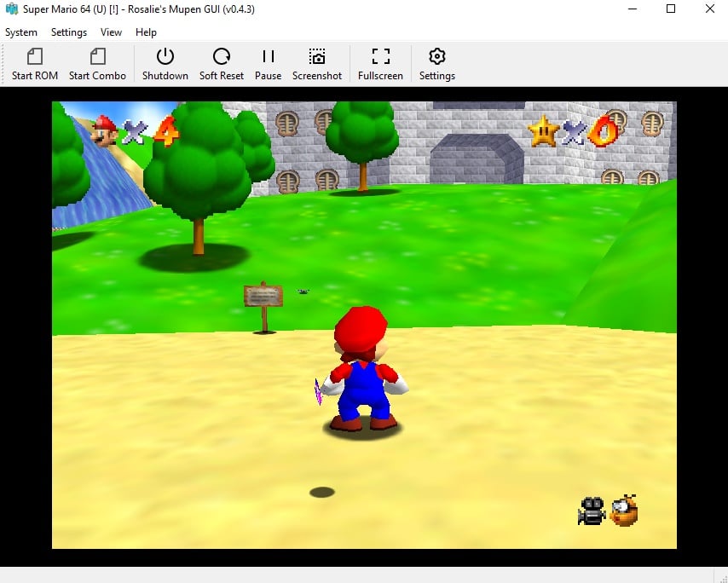Switch to Fullscreen mode
The height and width of the screenshot is (583, 728).
click(380, 64)
